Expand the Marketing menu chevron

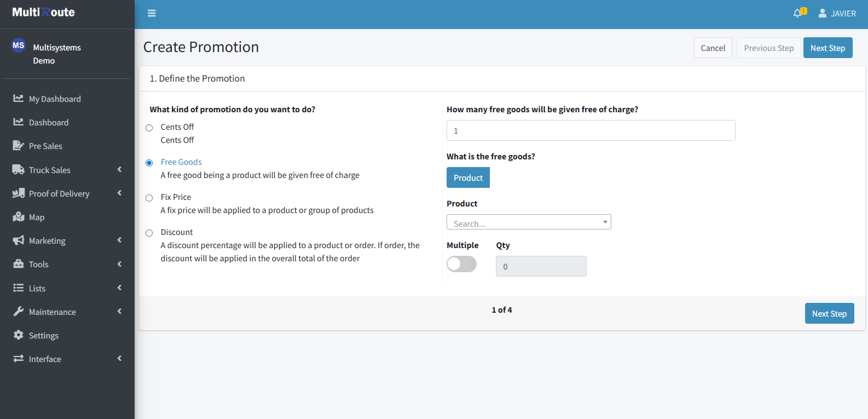click(119, 240)
